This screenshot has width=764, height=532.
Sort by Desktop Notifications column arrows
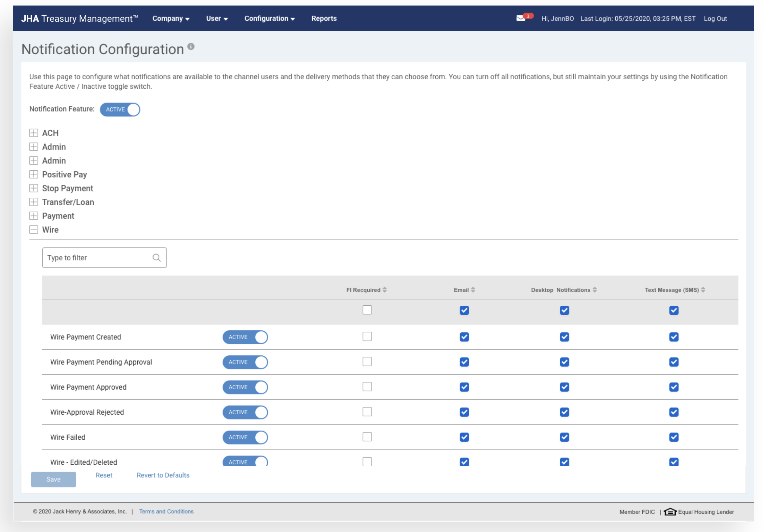(x=594, y=290)
